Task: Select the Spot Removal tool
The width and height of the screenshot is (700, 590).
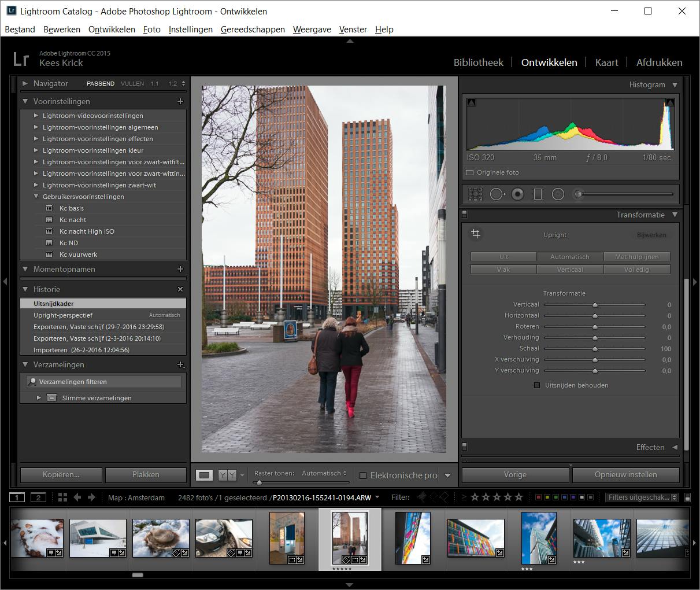Action: 497,194
